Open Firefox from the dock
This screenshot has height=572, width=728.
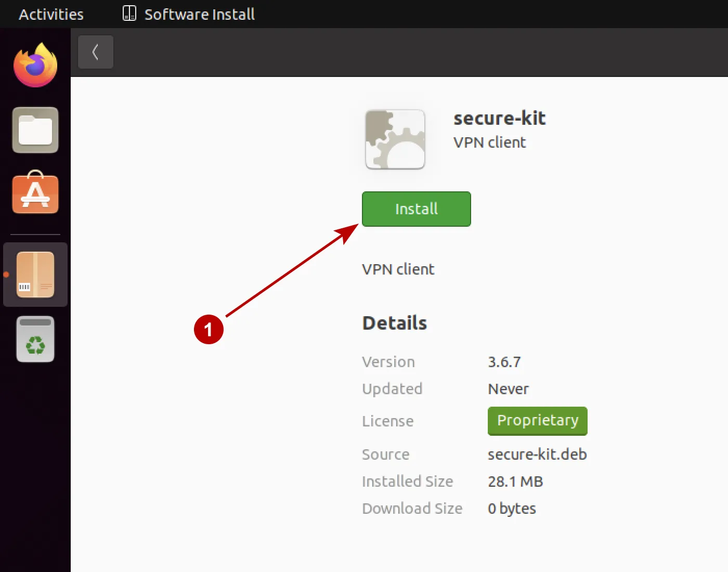[x=35, y=64]
